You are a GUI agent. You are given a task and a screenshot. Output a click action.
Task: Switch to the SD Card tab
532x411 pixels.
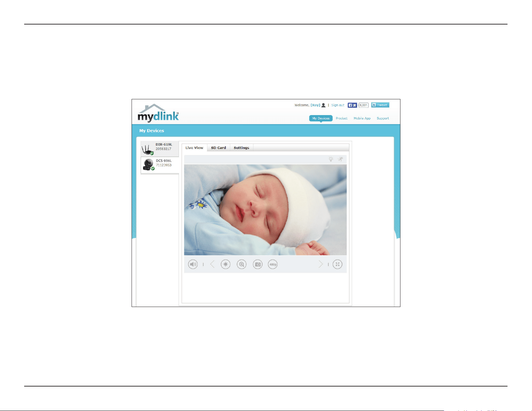219,148
